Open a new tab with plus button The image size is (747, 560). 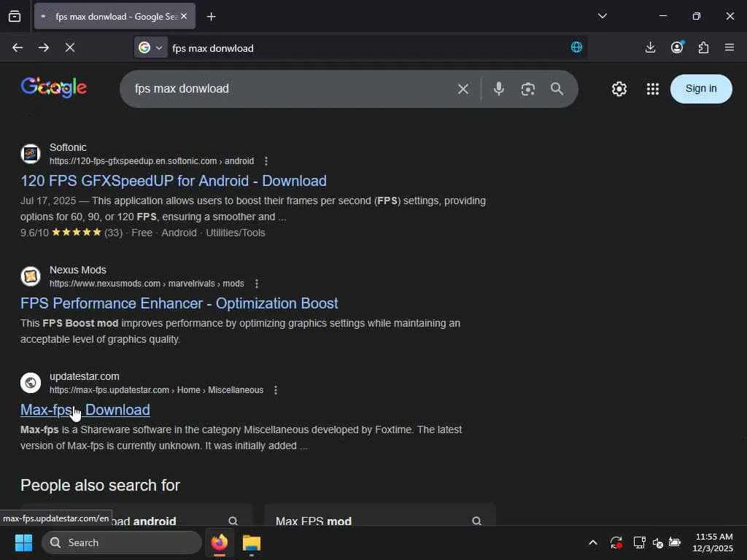pos(211,17)
